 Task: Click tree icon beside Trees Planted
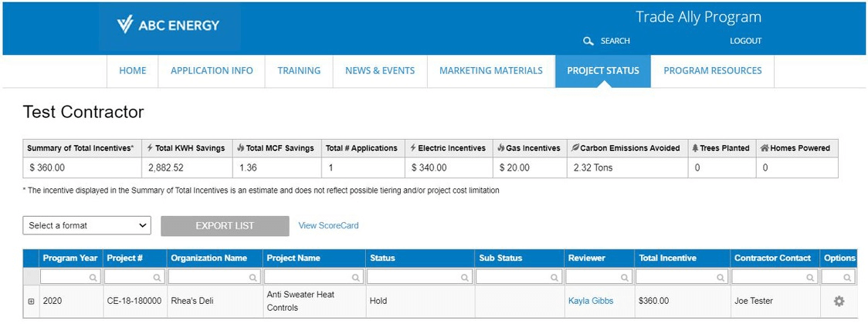click(695, 148)
